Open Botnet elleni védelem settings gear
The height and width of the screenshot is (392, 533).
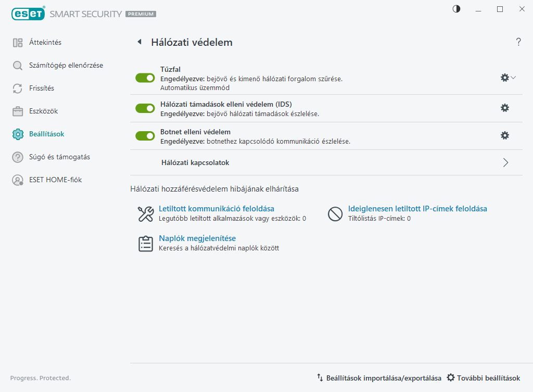pos(504,135)
